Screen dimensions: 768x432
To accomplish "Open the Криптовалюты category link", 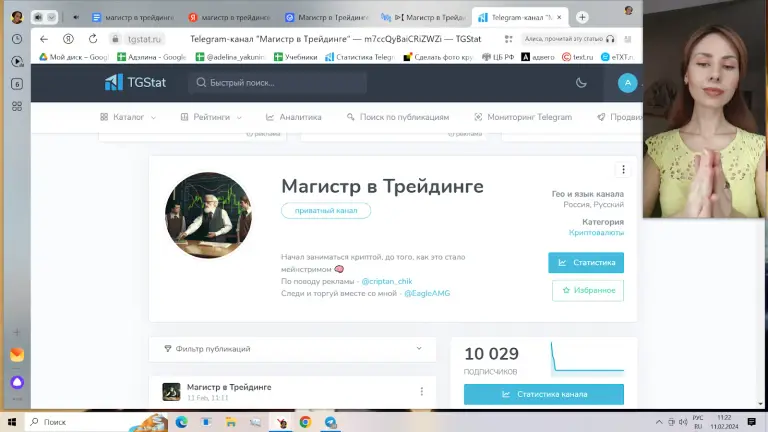I will coord(596,233).
